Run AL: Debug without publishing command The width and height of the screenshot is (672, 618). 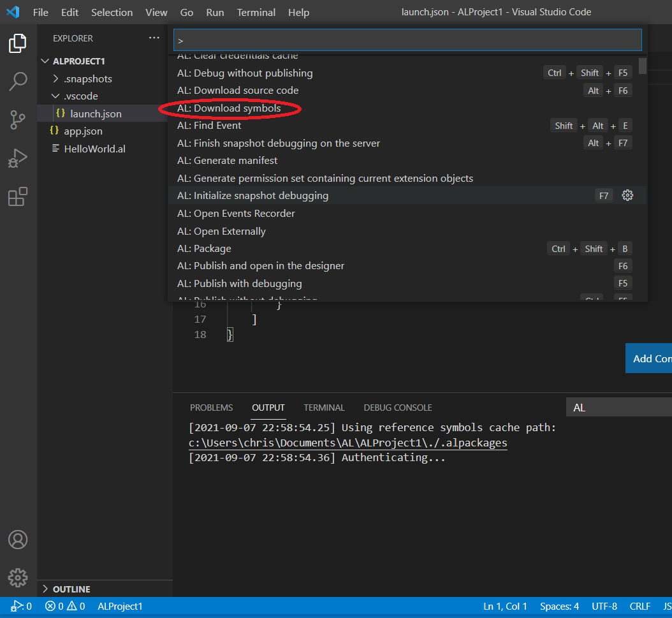[407, 73]
